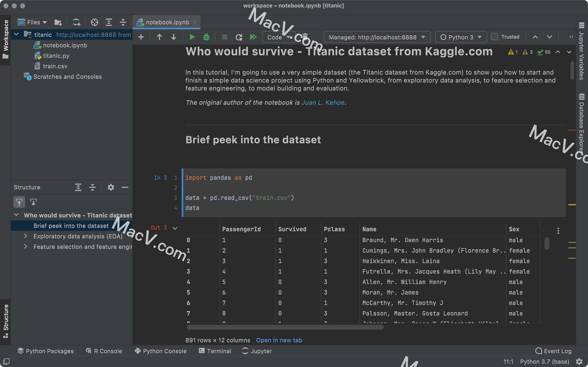Restart the kernel with the reload icon
This screenshot has width=588, height=367.
pyautogui.click(x=239, y=37)
